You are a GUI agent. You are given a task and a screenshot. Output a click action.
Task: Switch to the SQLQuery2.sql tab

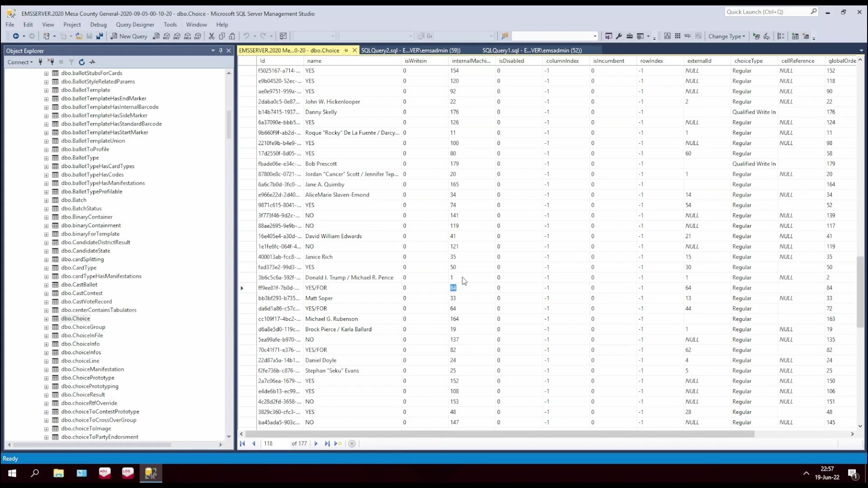click(x=410, y=50)
